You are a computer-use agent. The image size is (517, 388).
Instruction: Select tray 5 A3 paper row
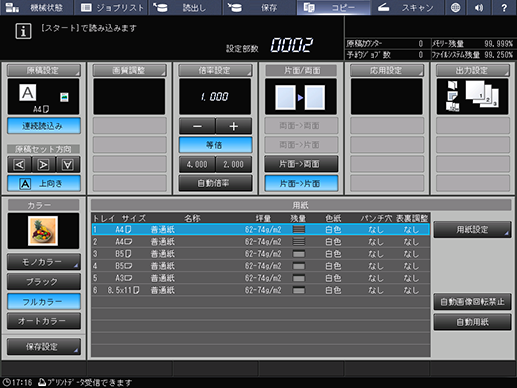click(x=260, y=278)
